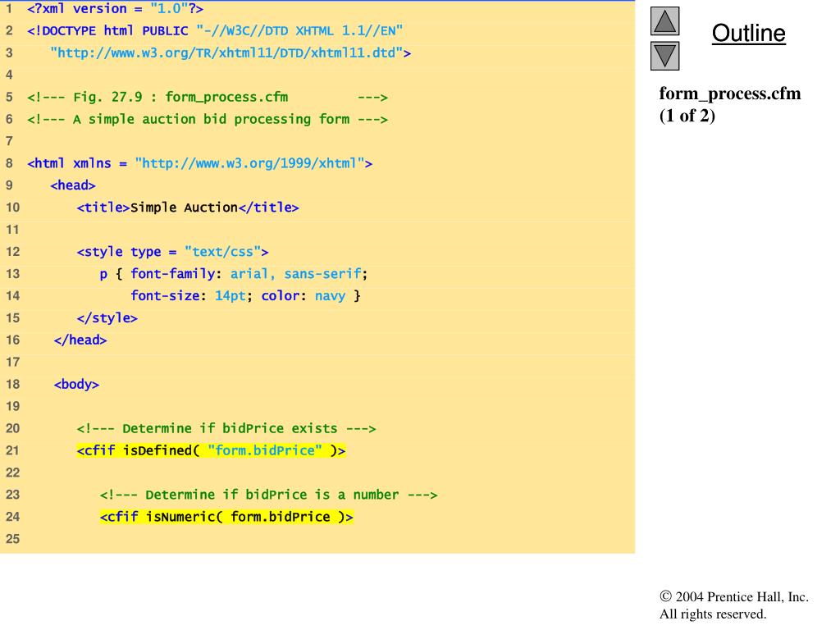
Task: Click the xml version declaration line
Action: (x=115, y=8)
